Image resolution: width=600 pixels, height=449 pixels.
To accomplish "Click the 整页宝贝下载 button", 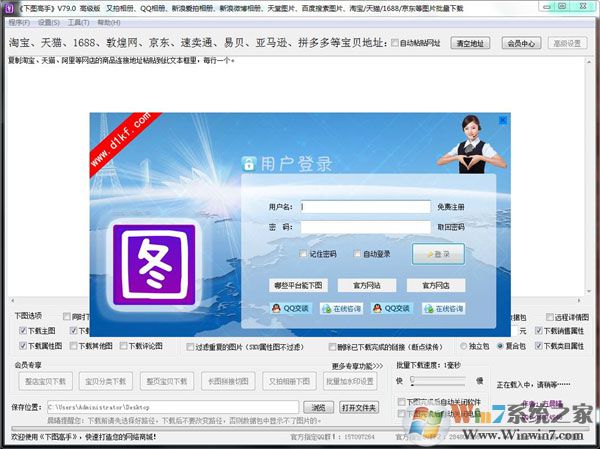I will (167, 381).
